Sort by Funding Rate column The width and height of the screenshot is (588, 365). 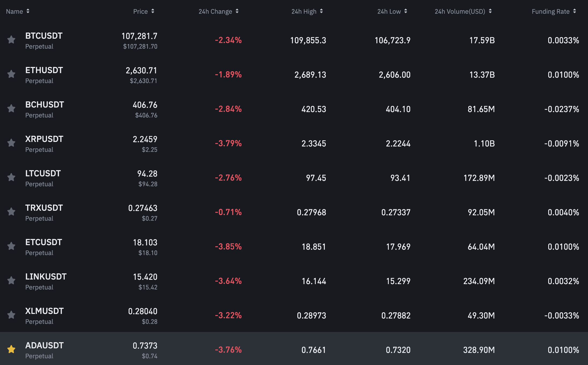point(554,11)
